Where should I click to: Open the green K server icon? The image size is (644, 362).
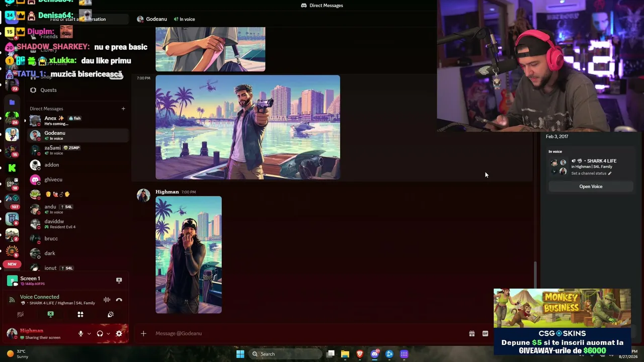pyautogui.click(x=12, y=168)
